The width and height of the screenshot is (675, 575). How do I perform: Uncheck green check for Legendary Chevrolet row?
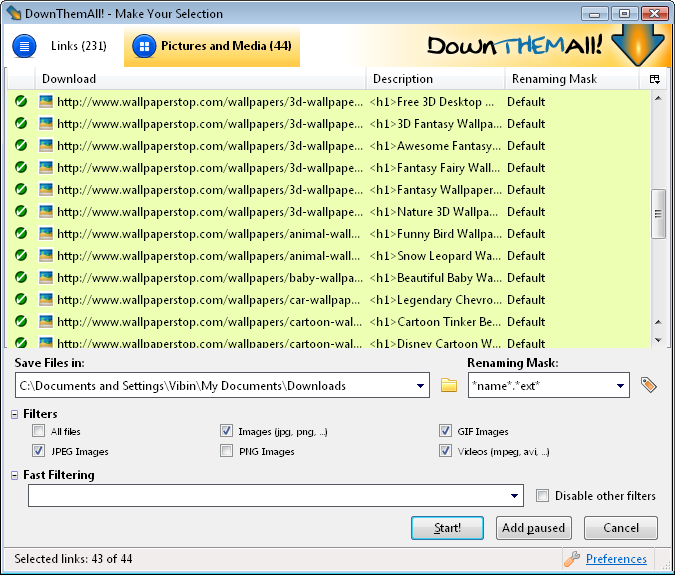pyautogui.click(x=21, y=299)
